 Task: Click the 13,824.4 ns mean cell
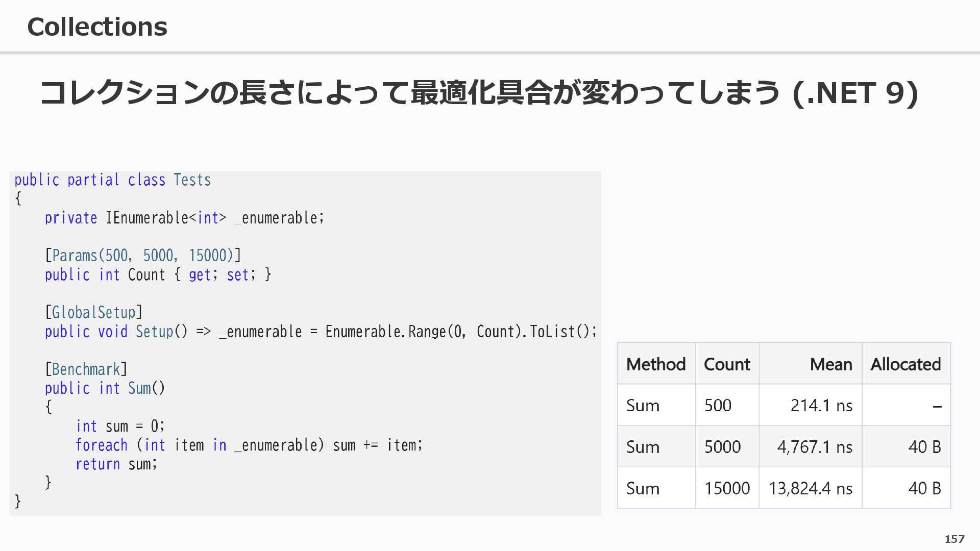coord(811,488)
